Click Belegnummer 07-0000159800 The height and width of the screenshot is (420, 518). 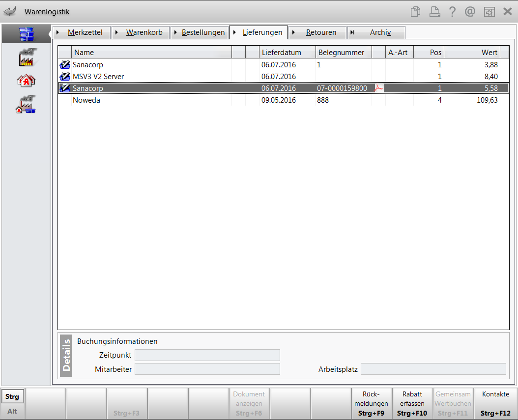(342, 88)
